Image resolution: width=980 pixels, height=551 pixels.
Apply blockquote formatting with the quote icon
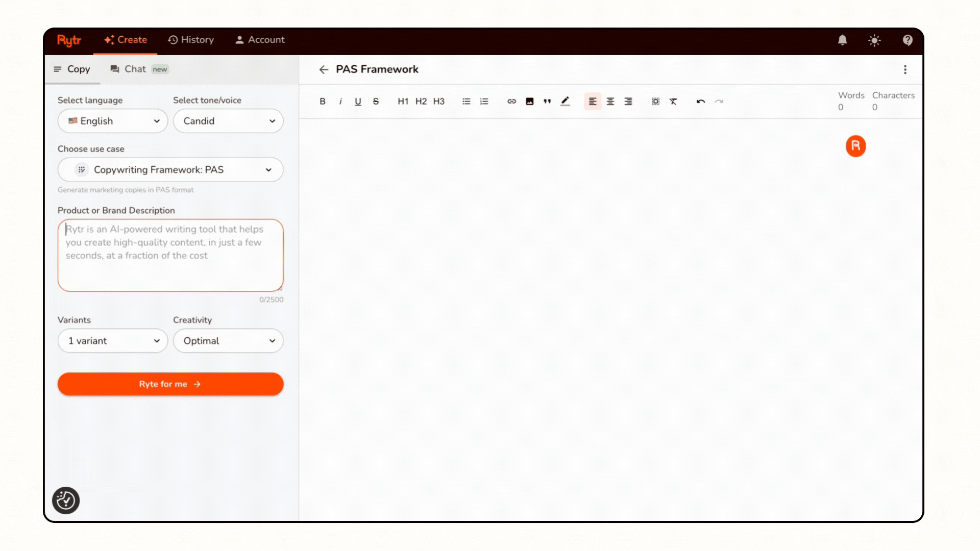547,101
